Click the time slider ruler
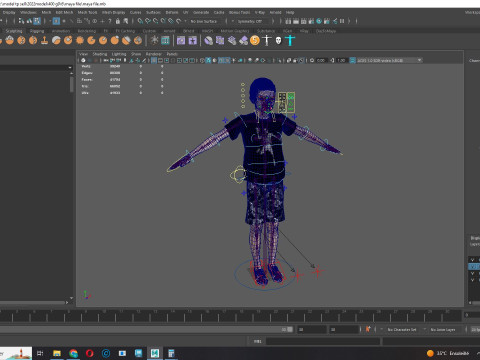The width and height of the screenshot is (480, 360). 230,315
